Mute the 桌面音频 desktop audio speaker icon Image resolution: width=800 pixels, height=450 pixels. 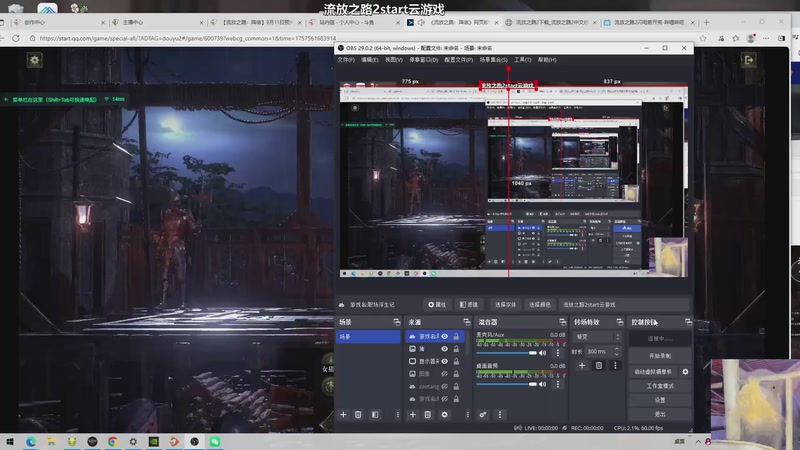coord(542,384)
